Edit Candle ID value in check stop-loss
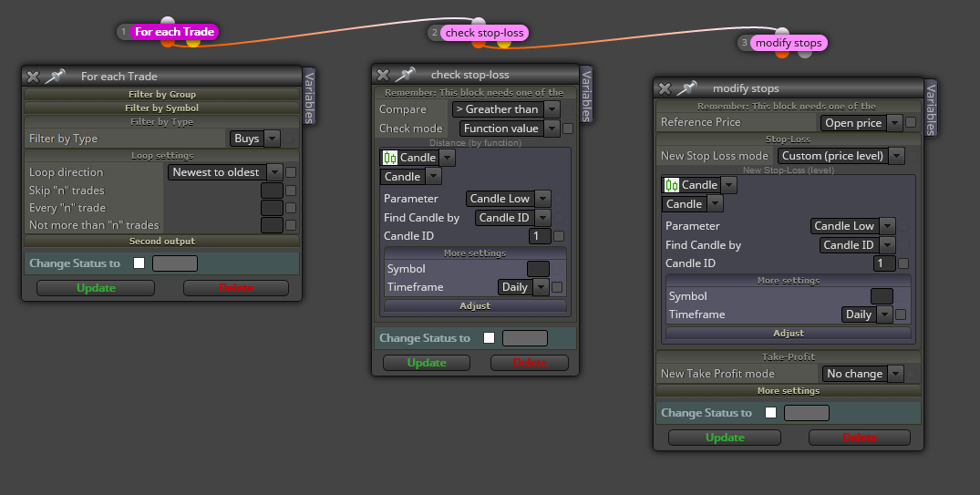 pyautogui.click(x=540, y=236)
